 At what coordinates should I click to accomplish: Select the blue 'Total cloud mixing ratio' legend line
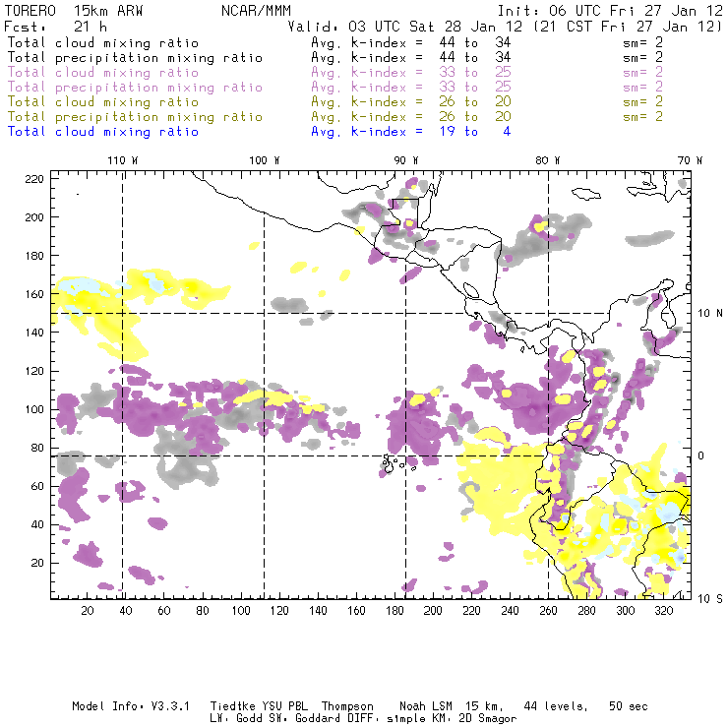[x=103, y=132]
